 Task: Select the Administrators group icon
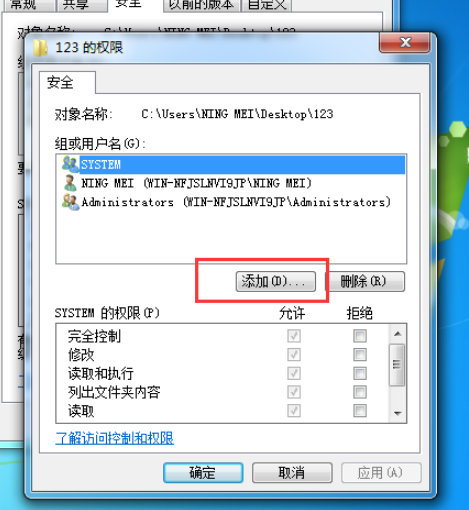[71, 202]
